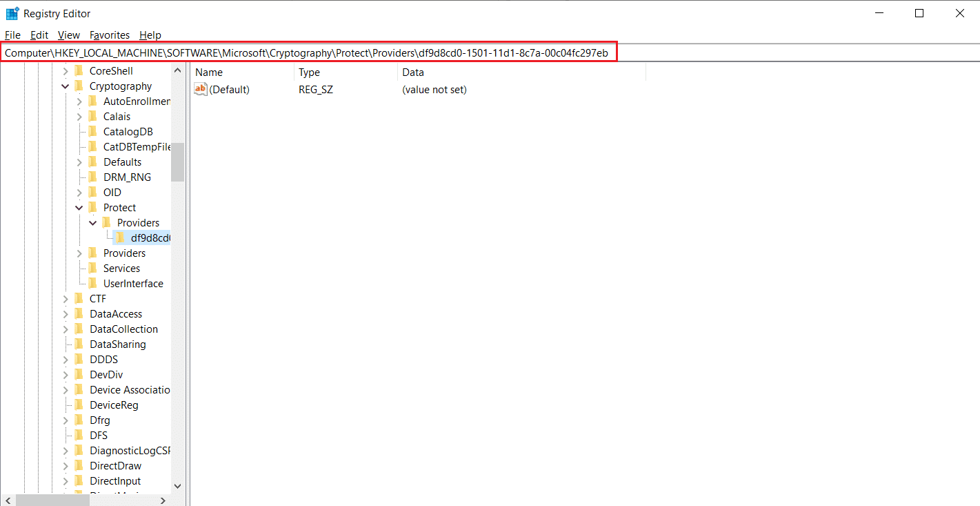Select the DirectDraw tree key
This screenshot has width=980, height=506.
[x=115, y=466]
